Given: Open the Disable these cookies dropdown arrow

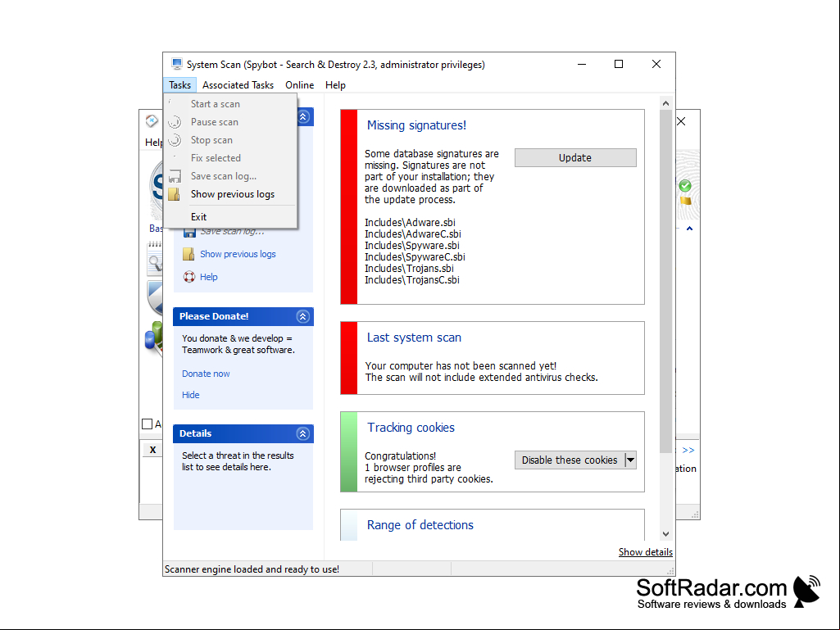Looking at the screenshot, I should tap(630, 460).
